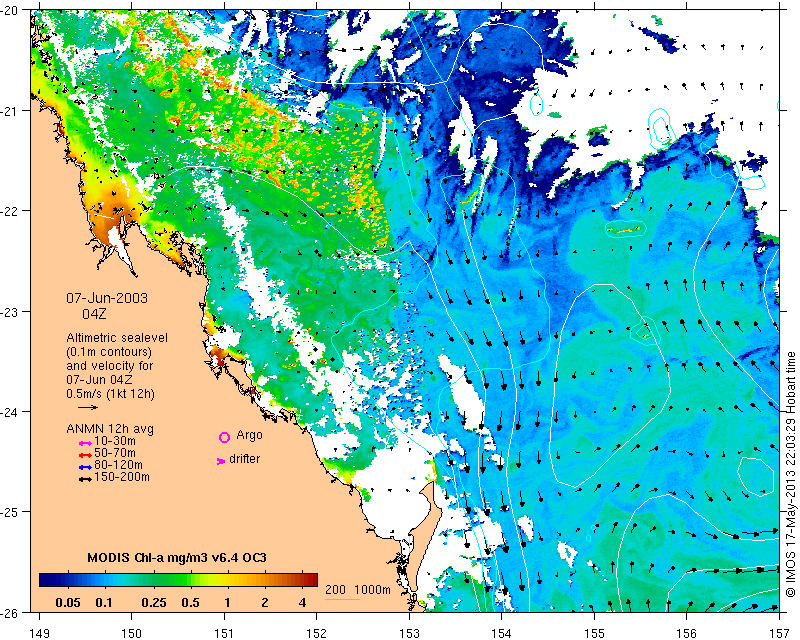800x640 pixels.
Task: Click the magenta Argo circle symbol
Action: point(224,437)
